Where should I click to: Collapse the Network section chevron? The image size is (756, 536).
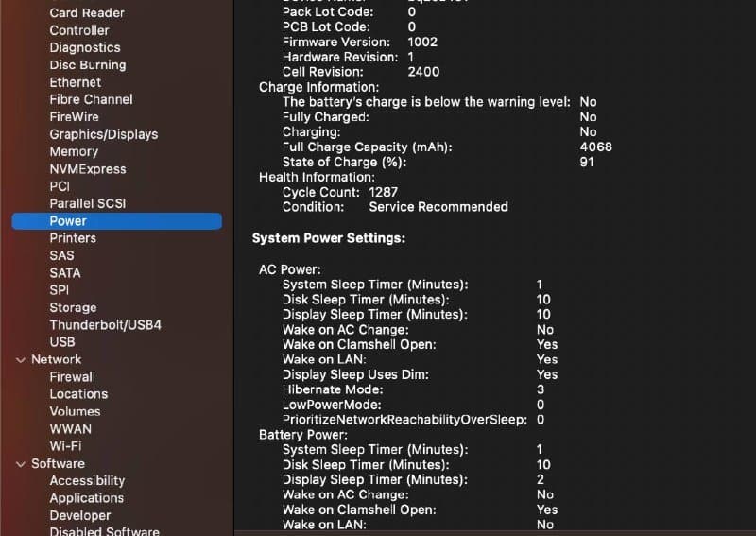21,360
